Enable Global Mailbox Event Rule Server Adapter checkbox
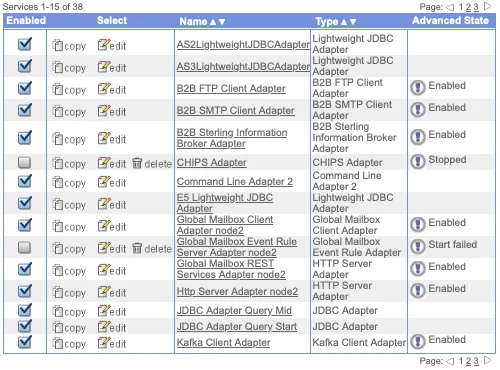 coord(25,248)
